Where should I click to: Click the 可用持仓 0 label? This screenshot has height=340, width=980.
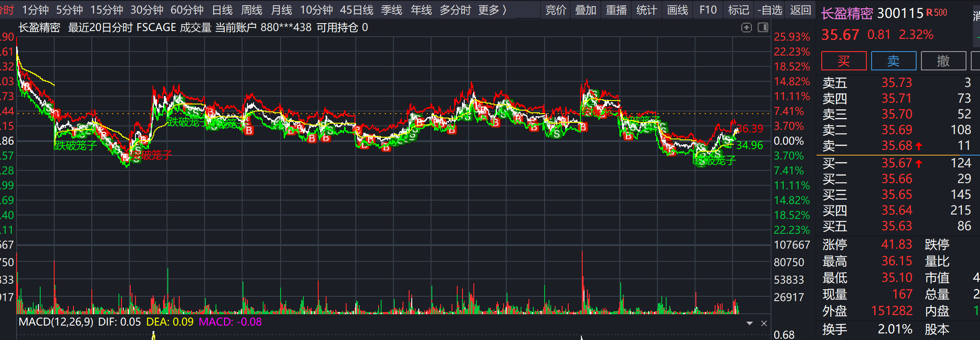[342, 28]
